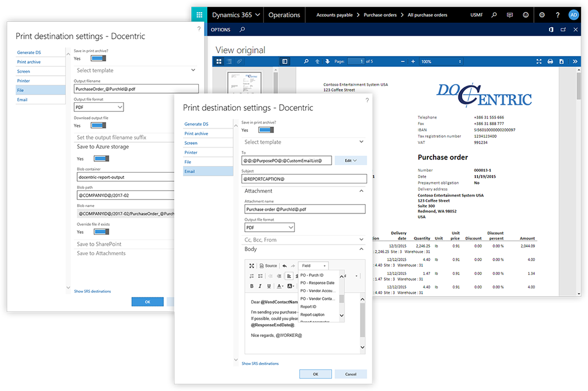Click Cancel in the Email settings dialog
Screen dimensions: 588x391
tap(351, 374)
